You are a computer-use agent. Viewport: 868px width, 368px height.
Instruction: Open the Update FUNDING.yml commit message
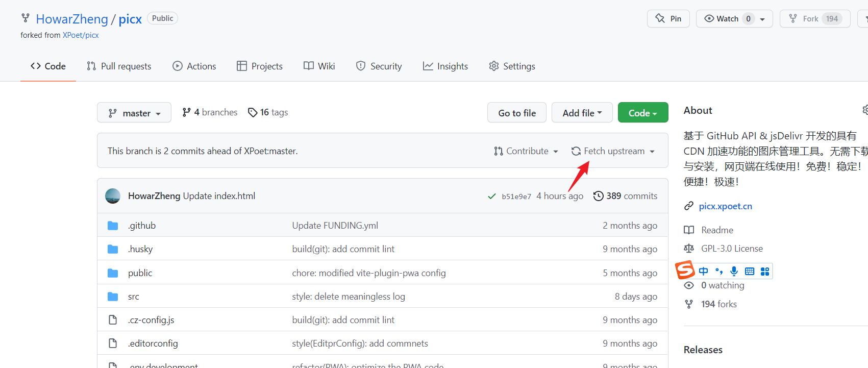pyautogui.click(x=335, y=226)
